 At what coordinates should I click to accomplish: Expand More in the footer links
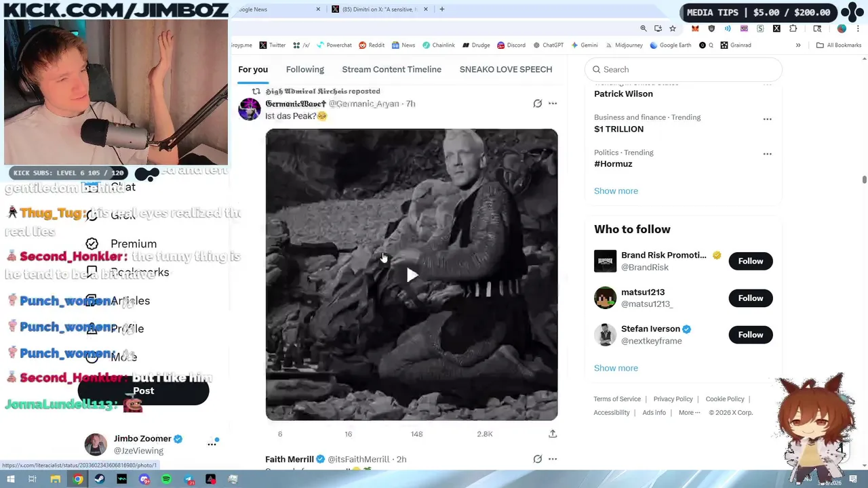pos(689,412)
